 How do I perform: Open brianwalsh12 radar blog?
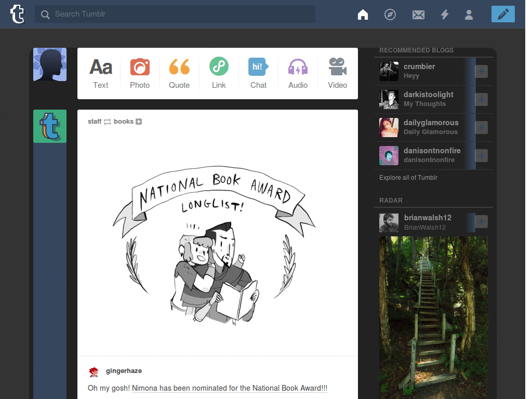pos(428,218)
